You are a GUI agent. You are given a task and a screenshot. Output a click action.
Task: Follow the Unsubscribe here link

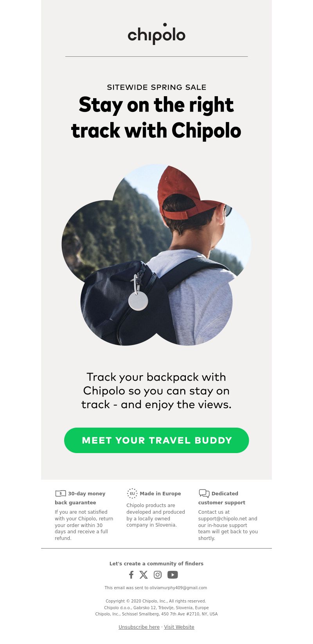pos(139,627)
